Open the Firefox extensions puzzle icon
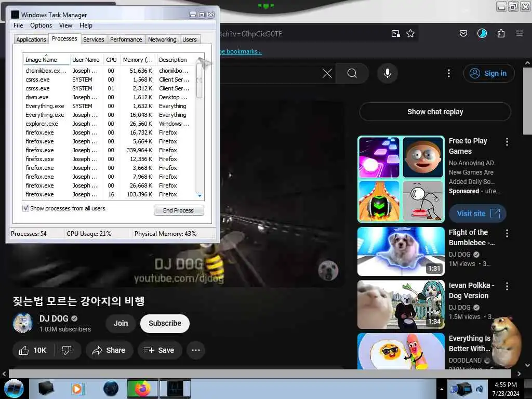 coord(501,33)
